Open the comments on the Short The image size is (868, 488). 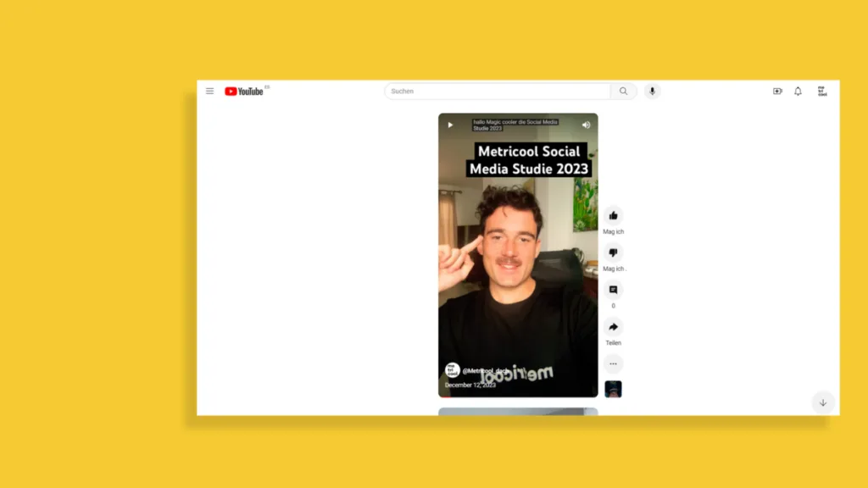[x=614, y=290]
